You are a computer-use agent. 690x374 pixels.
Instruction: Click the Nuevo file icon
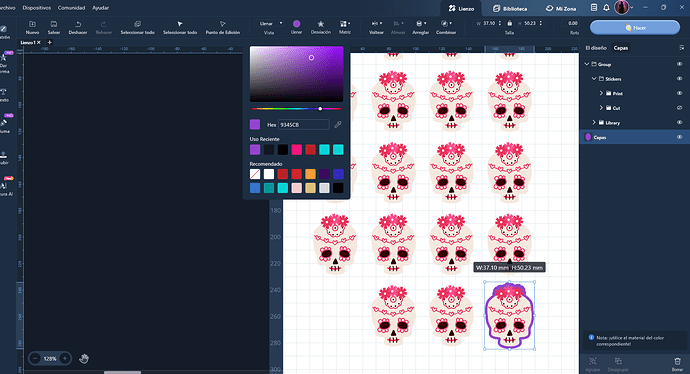coord(32,24)
